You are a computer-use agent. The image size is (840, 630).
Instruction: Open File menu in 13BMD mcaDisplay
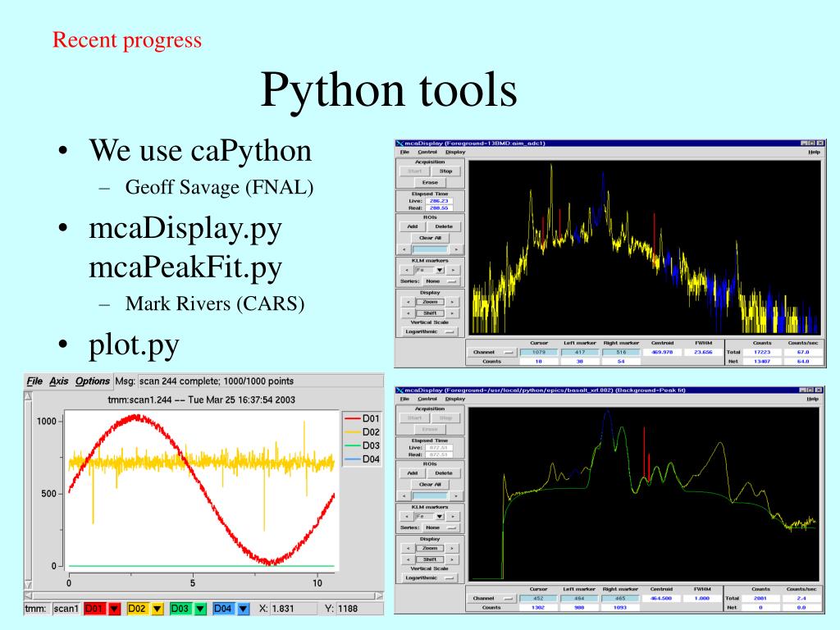click(x=404, y=152)
